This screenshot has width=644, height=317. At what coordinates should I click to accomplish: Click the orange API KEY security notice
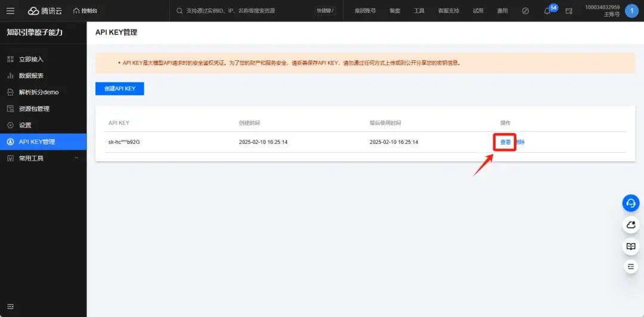pos(365,63)
